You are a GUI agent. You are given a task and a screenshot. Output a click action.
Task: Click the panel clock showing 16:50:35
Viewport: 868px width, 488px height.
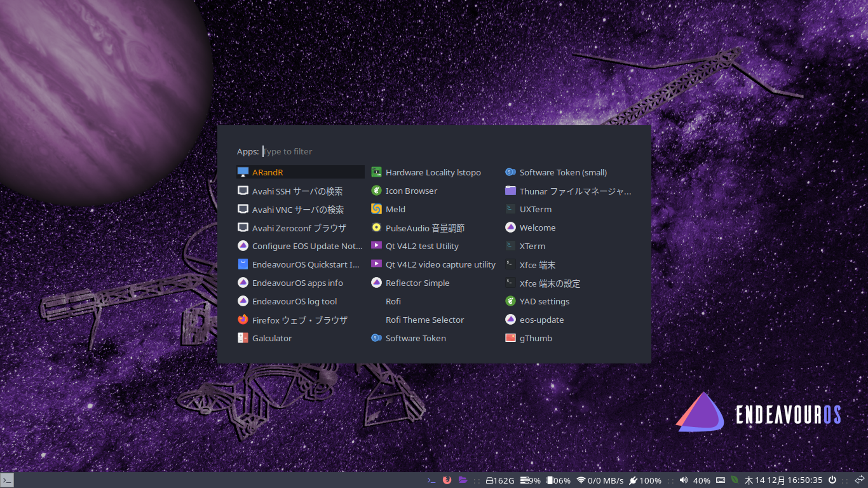tap(783, 480)
